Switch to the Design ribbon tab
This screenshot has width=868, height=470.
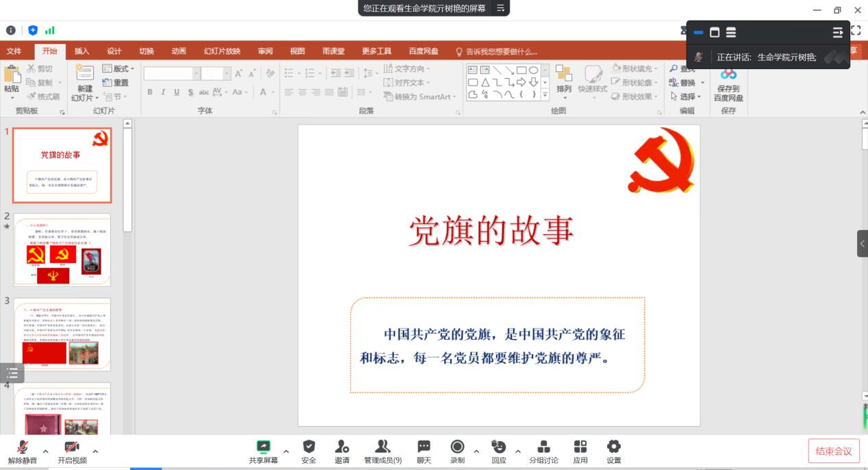(114, 51)
